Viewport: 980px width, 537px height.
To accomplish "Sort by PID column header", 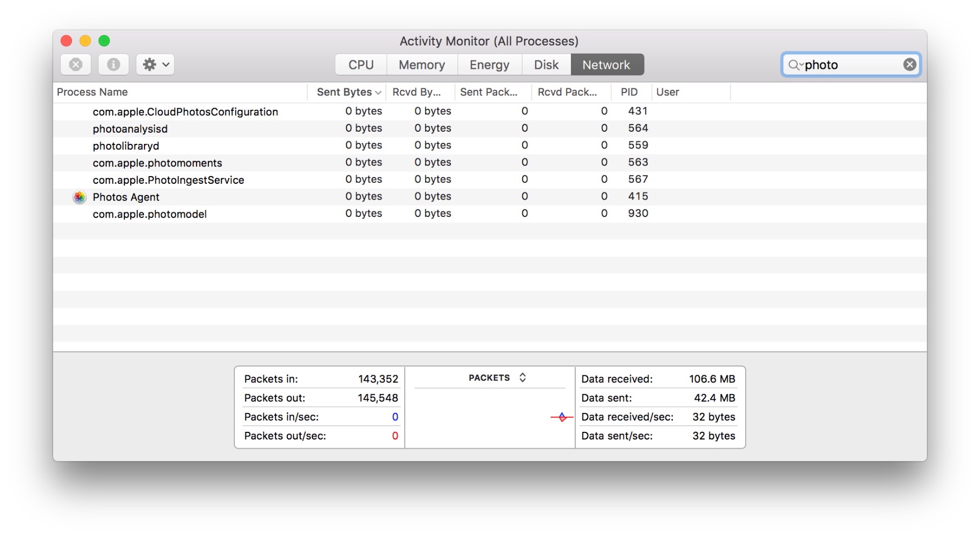I will click(x=629, y=92).
